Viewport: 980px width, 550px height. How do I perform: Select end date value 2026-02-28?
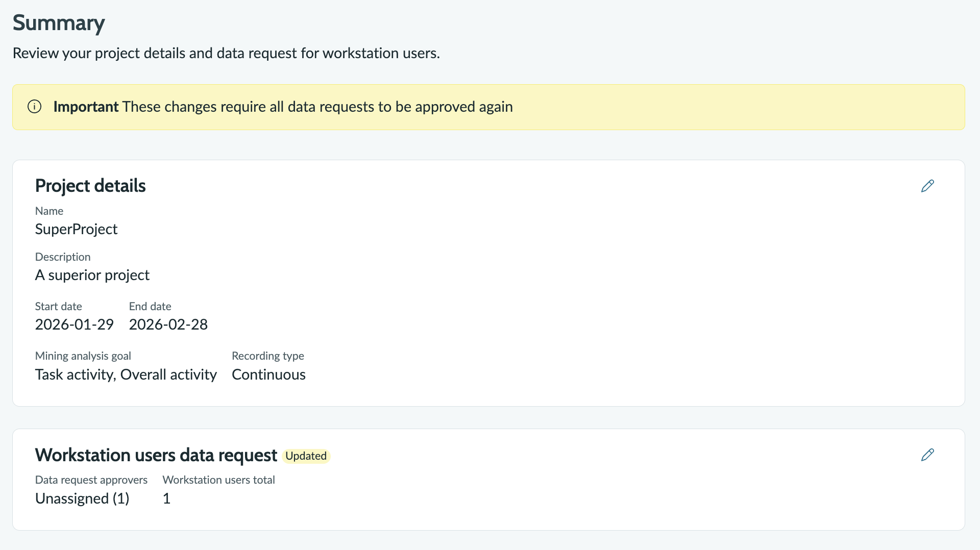(x=168, y=324)
